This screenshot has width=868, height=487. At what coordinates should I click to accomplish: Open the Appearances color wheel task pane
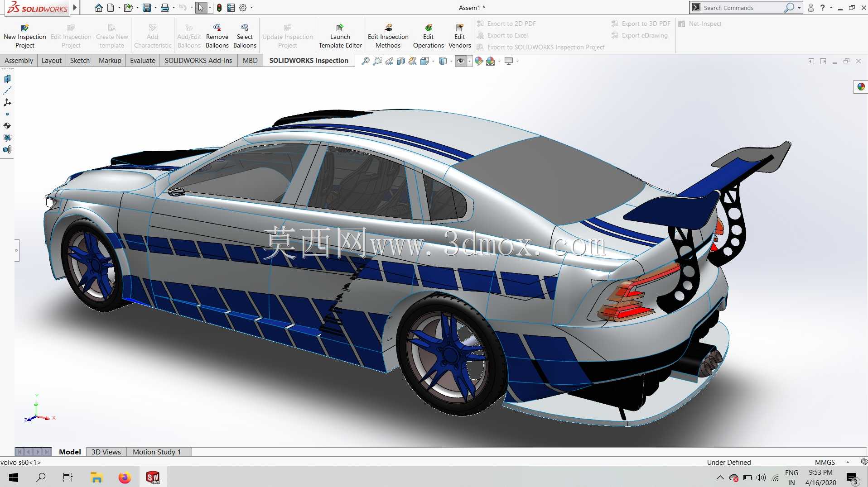[x=861, y=86]
